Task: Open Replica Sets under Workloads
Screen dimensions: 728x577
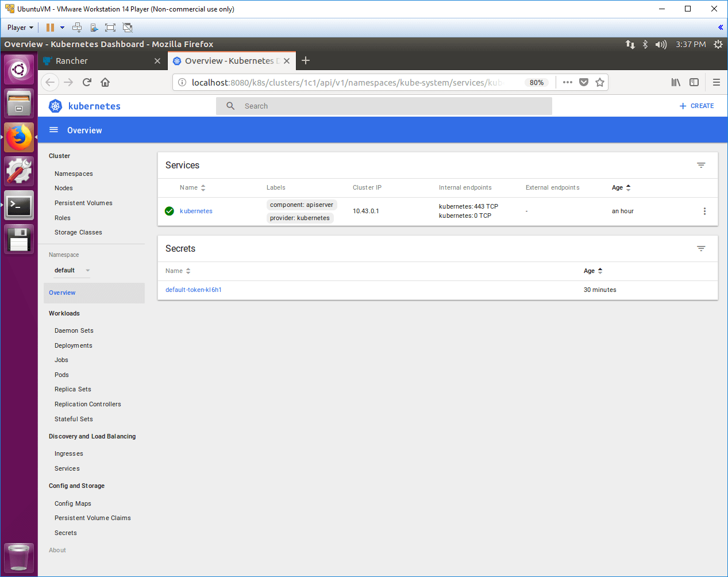Action: pyautogui.click(x=73, y=389)
